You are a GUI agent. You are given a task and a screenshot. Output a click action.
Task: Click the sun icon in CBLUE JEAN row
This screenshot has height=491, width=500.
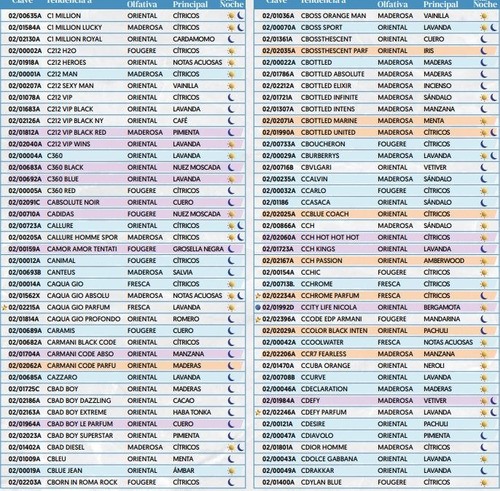[x=231, y=471]
